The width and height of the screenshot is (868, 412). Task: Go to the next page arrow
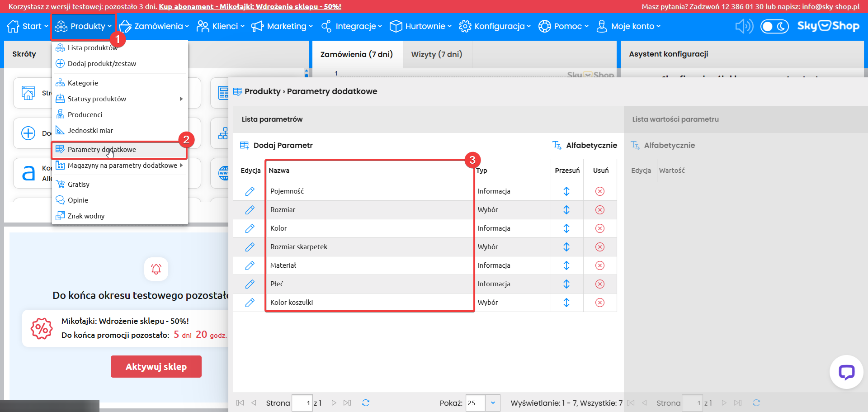[334, 403]
